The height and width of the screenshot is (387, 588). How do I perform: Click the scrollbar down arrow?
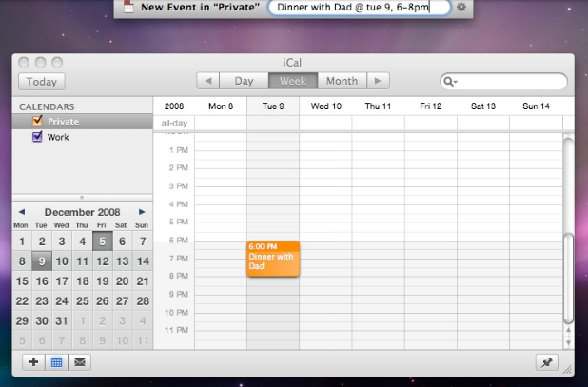pyautogui.click(x=569, y=342)
